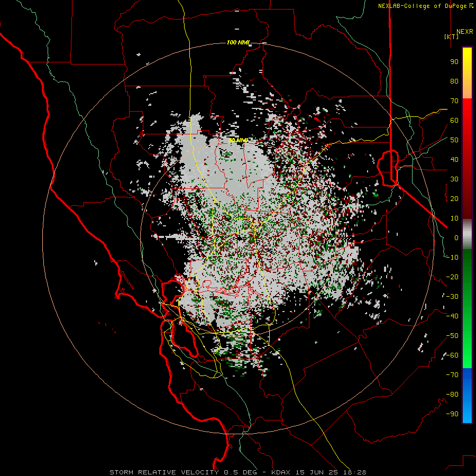Click the [KT] units label
This screenshot has height=476, width=476.
click(452, 36)
